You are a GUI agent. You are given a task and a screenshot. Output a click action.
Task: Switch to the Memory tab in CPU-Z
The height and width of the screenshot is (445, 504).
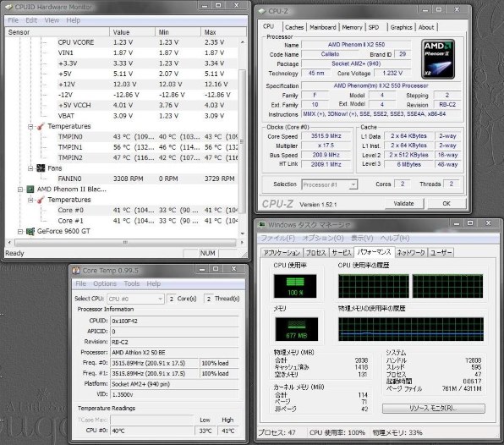[x=352, y=27]
